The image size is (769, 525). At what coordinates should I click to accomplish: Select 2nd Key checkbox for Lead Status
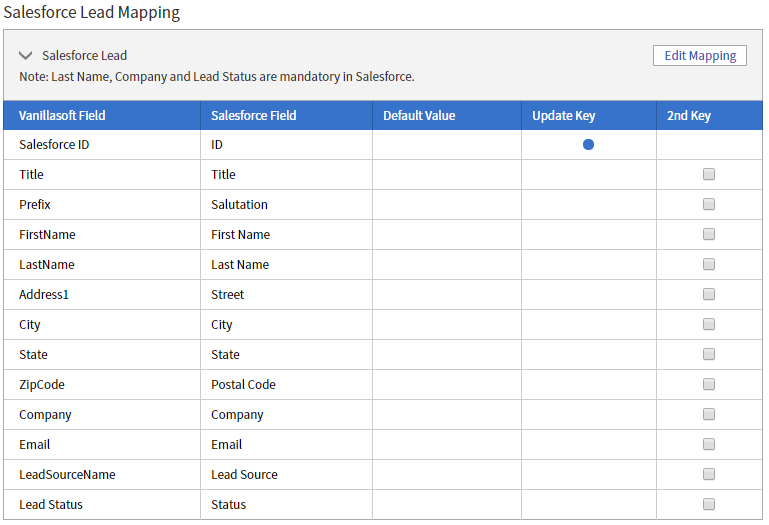pyautogui.click(x=708, y=504)
